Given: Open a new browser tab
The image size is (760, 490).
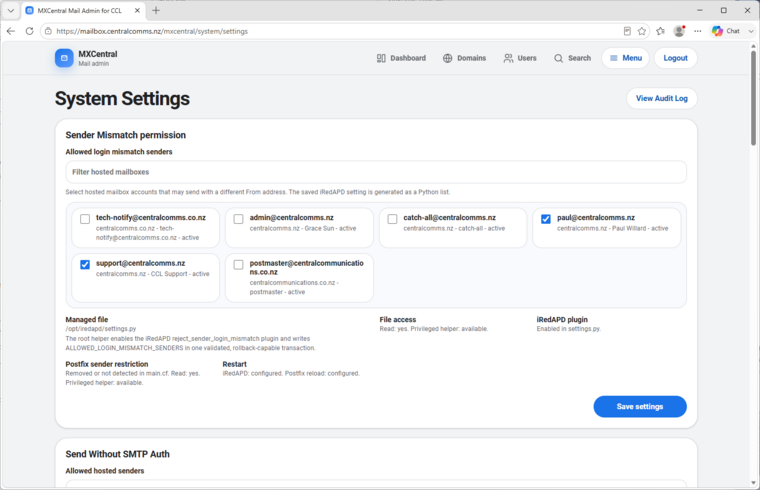Looking at the screenshot, I should coord(156,10).
